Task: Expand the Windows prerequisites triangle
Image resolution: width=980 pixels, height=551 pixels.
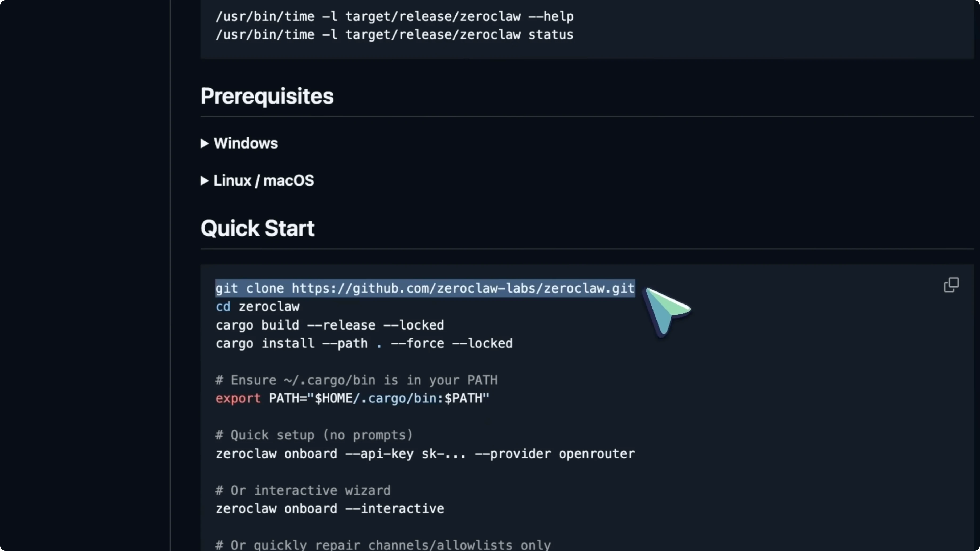Action: (x=204, y=143)
